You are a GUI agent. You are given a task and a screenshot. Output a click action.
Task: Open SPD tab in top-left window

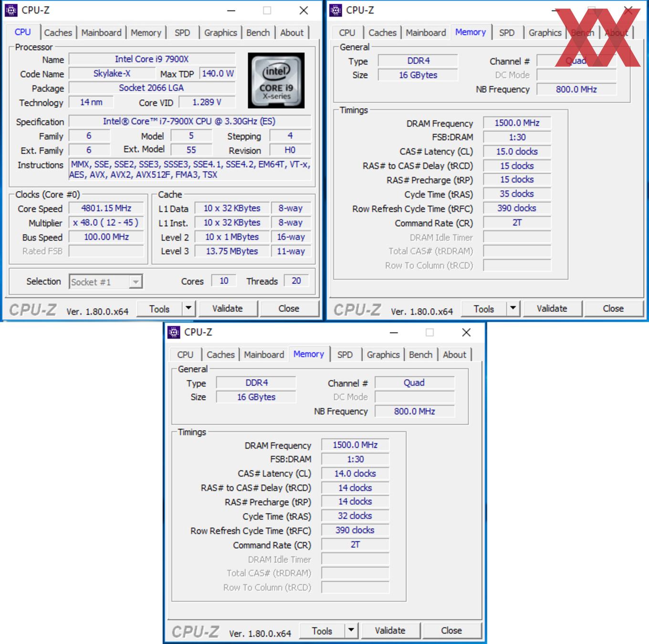tap(182, 32)
